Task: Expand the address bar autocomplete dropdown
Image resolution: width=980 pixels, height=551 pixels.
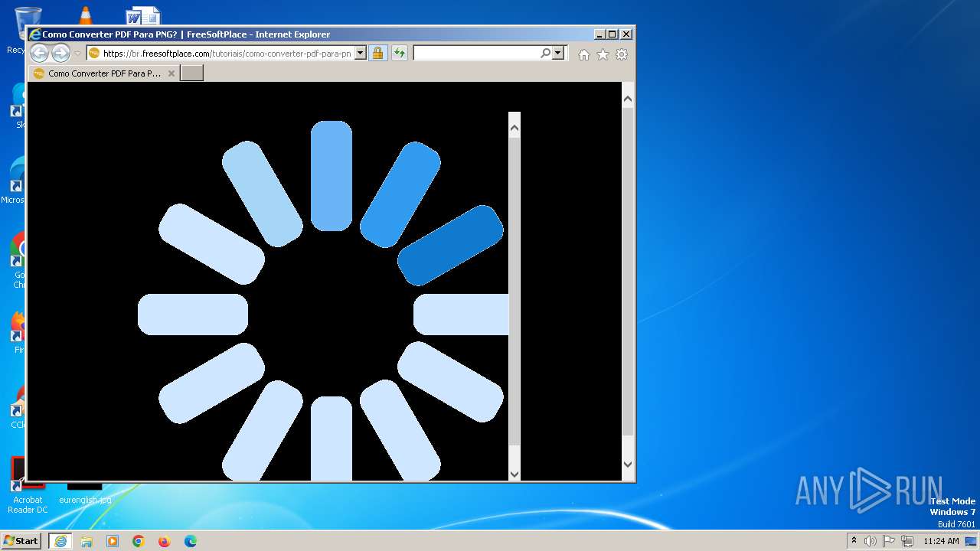Action: click(x=361, y=54)
